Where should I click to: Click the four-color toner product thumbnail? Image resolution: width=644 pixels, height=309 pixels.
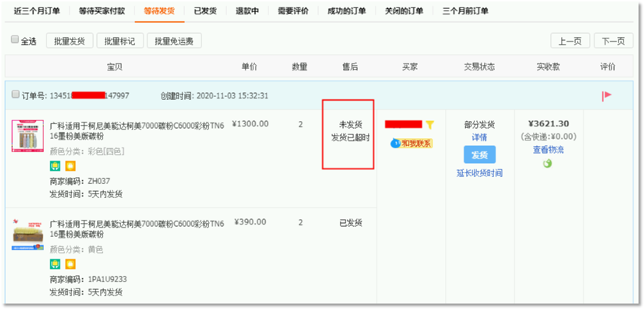(27, 136)
